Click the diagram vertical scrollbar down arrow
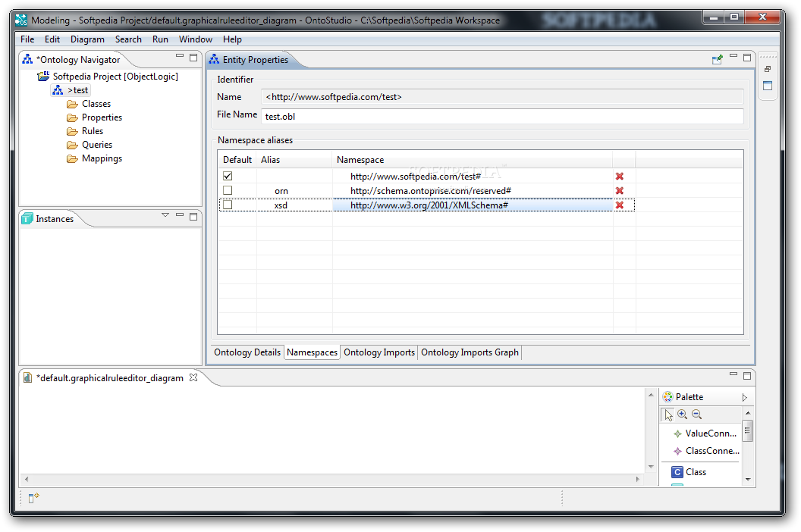The width and height of the screenshot is (801, 532). tap(651, 467)
